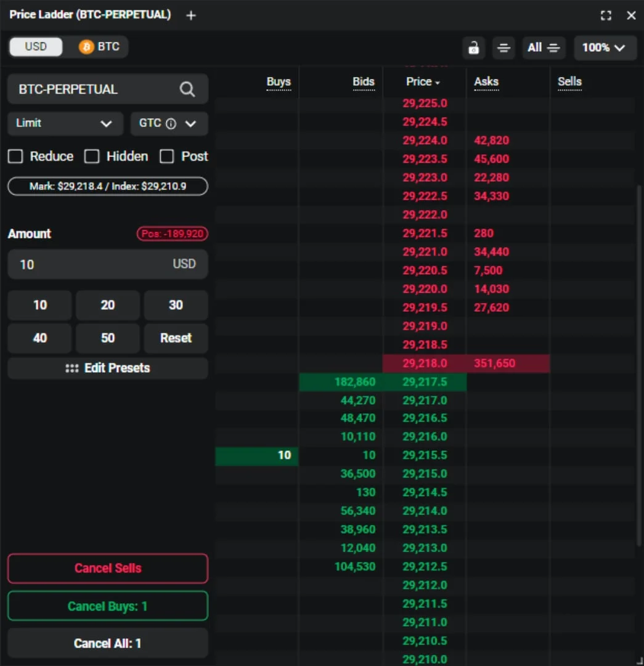Image resolution: width=644 pixels, height=666 pixels.
Task: Click bid size 44,270
Action: coord(358,400)
